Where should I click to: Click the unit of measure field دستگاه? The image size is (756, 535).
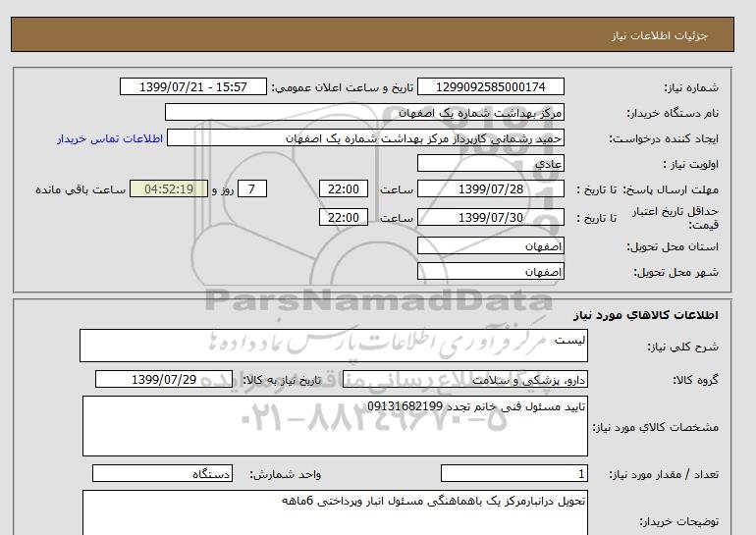click(162, 474)
